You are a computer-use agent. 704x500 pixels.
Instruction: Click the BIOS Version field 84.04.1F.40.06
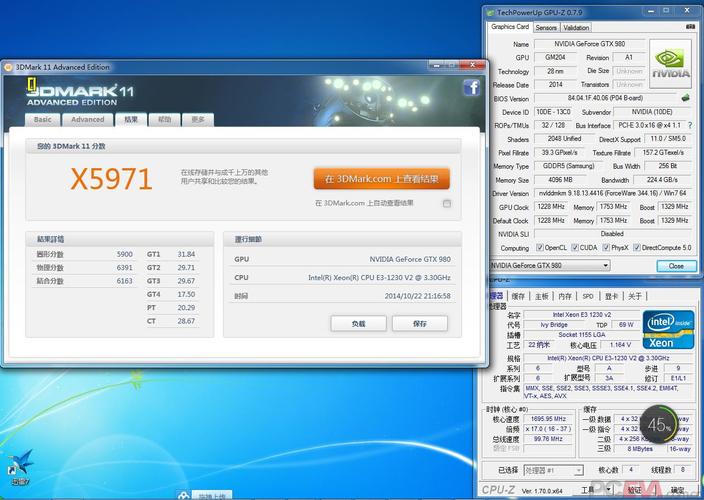point(605,98)
